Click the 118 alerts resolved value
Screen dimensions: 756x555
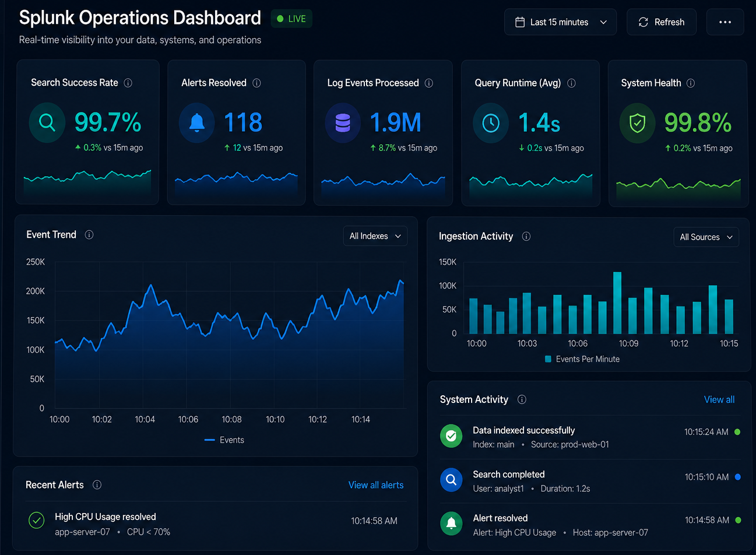(x=243, y=122)
